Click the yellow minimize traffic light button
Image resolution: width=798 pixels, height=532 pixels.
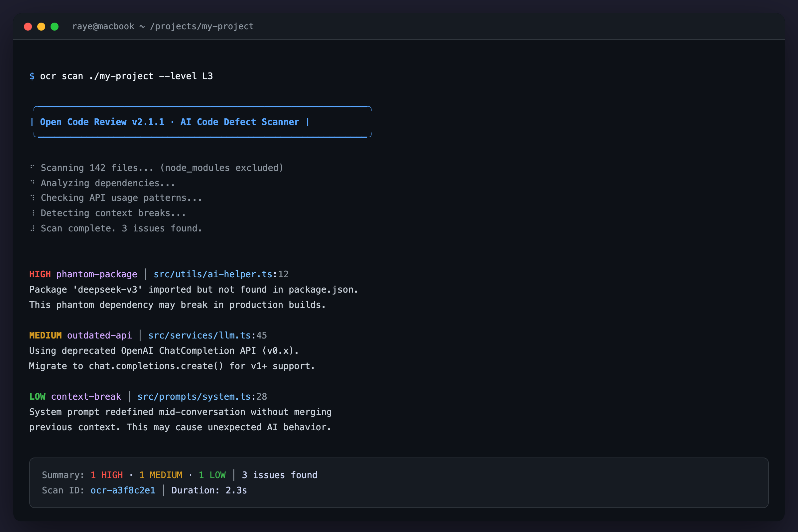pyautogui.click(x=41, y=26)
